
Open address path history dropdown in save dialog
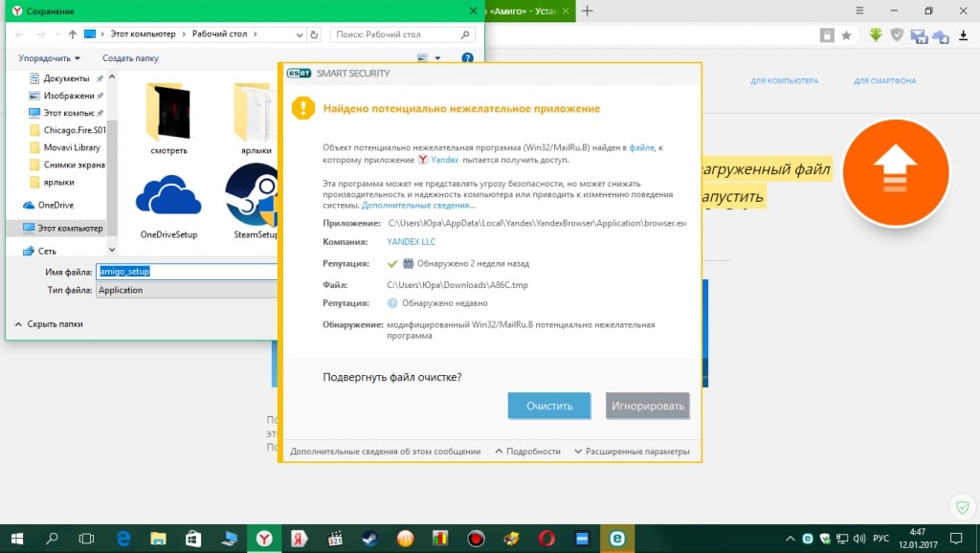pyautogui.click(x=300, y=34)
